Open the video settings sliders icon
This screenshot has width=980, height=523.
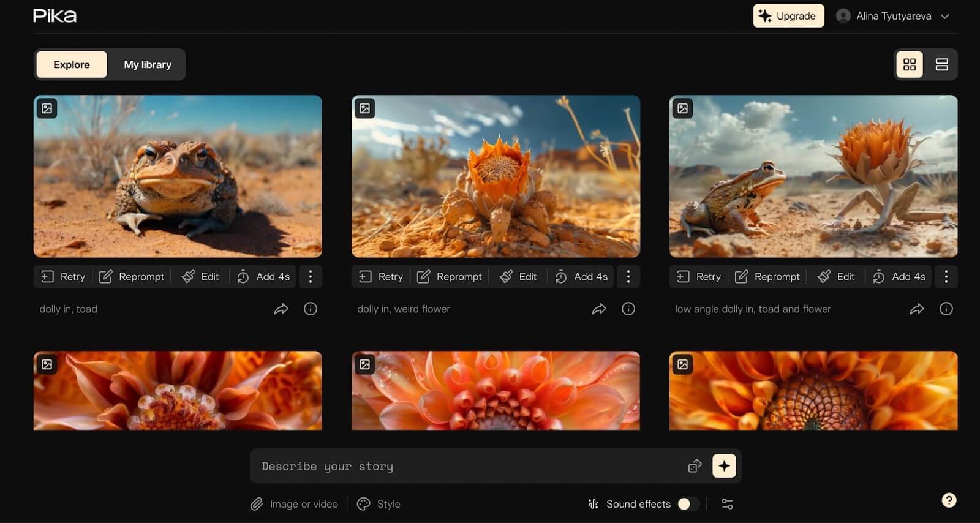[x=727, y=504]
